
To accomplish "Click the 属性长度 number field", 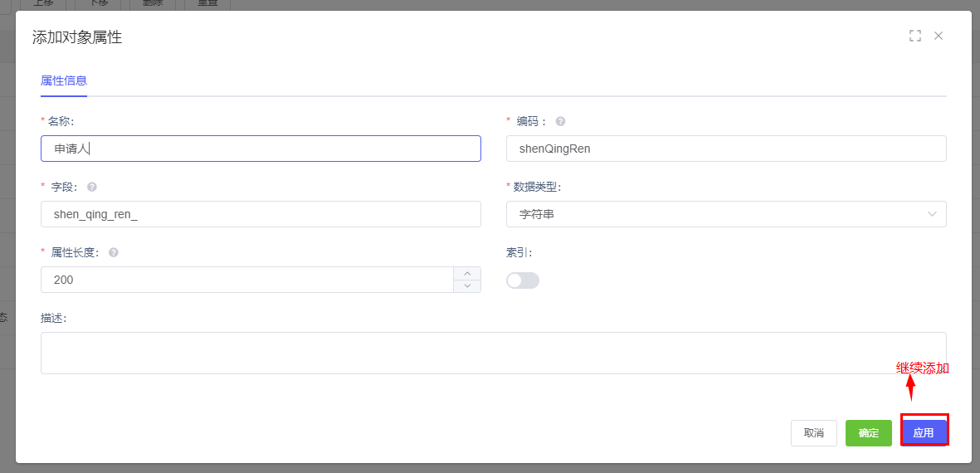I will click(x=246, y=280).
